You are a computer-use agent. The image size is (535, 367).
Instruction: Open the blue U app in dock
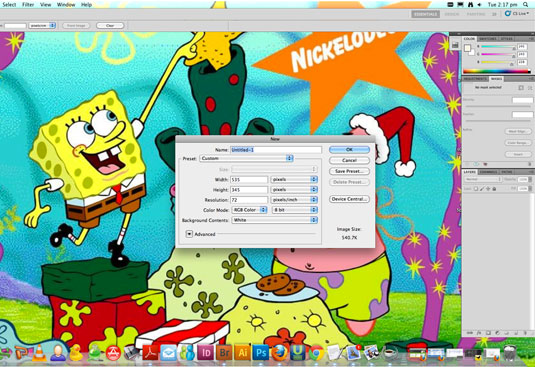(x=298, y=352)
